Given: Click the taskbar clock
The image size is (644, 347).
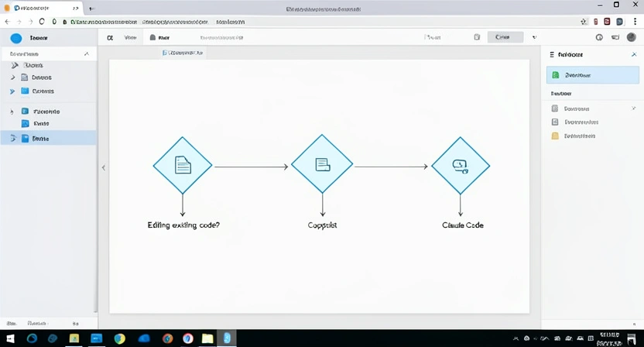Looking at the screenshot, I should 610,338.
